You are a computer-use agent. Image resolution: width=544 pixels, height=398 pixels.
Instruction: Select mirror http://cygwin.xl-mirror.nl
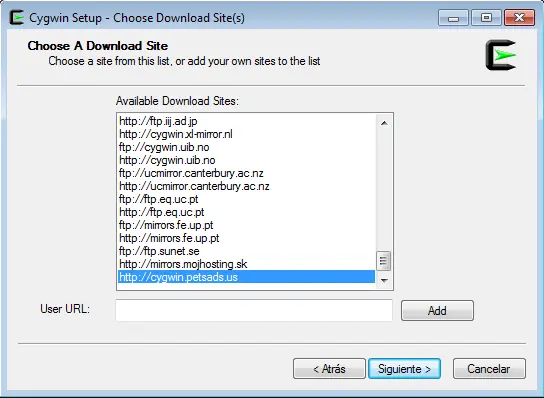pyautogui.click(x=246, y=134)
